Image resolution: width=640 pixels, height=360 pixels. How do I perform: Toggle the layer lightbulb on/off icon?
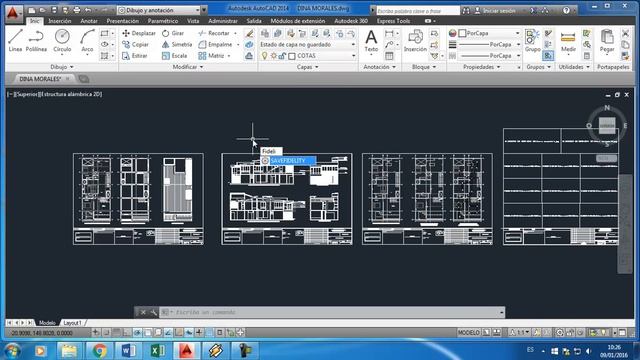tap(264, 56)
